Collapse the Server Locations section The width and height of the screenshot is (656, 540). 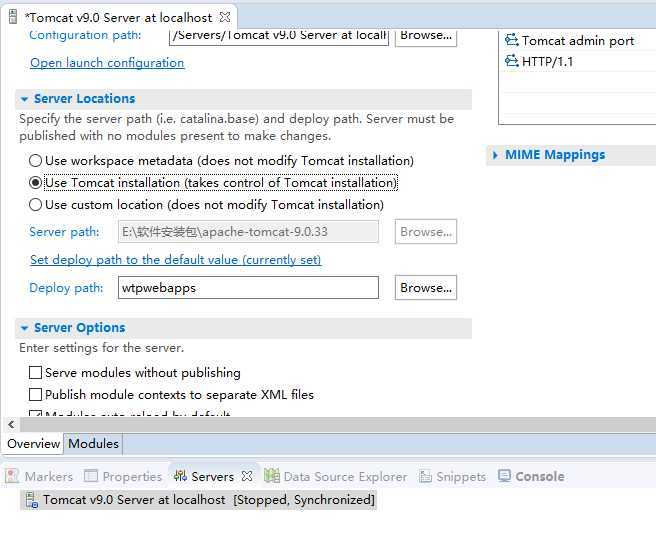pos(24,99)
